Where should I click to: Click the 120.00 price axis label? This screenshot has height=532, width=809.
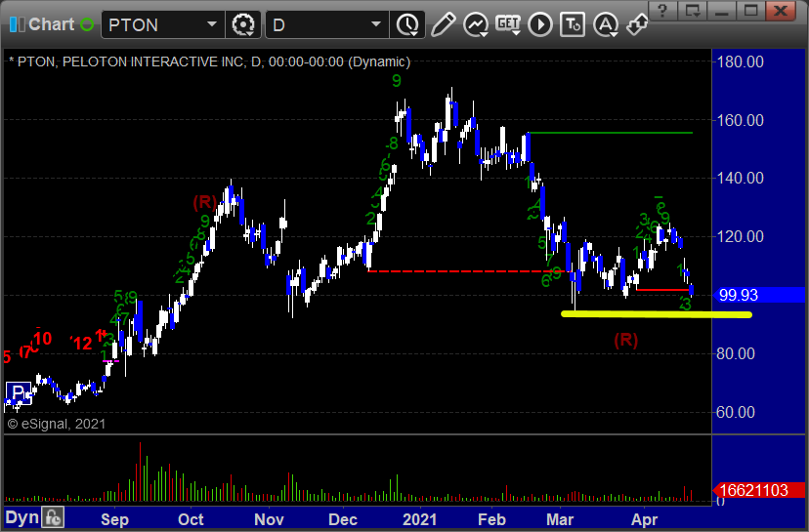coord(740,236)
